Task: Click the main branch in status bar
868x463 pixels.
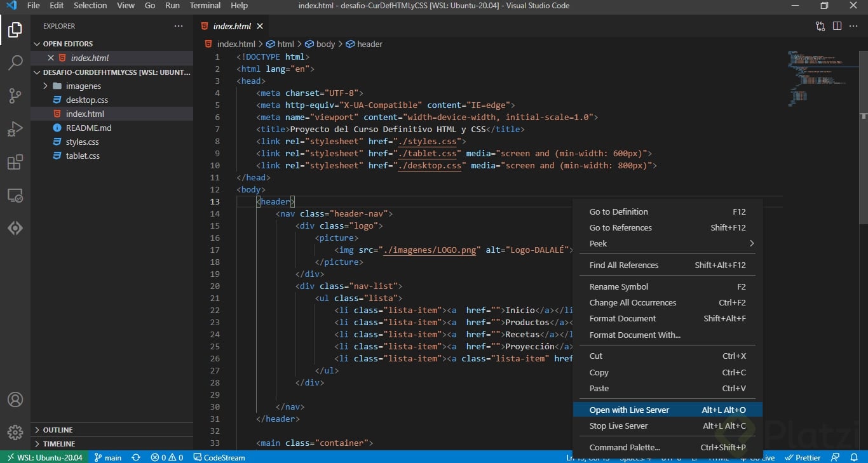Action: (x=107, y=457)
